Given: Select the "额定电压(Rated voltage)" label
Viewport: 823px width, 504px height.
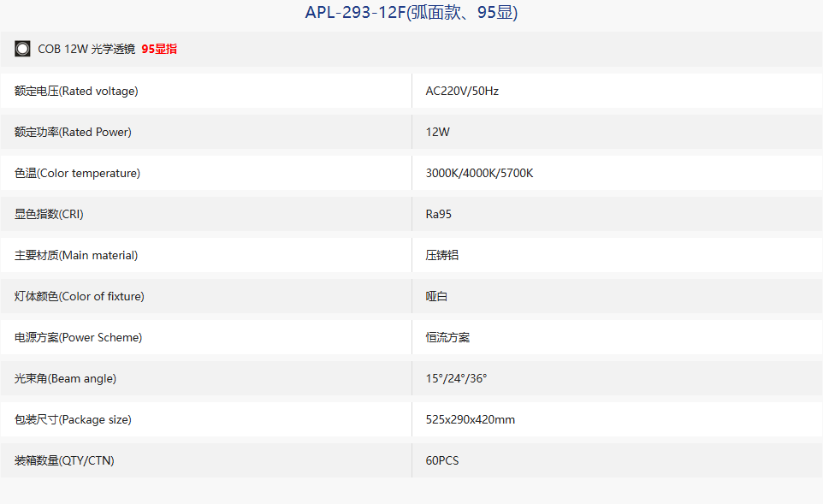Looking at the screenshot, I should coord(76,91).
